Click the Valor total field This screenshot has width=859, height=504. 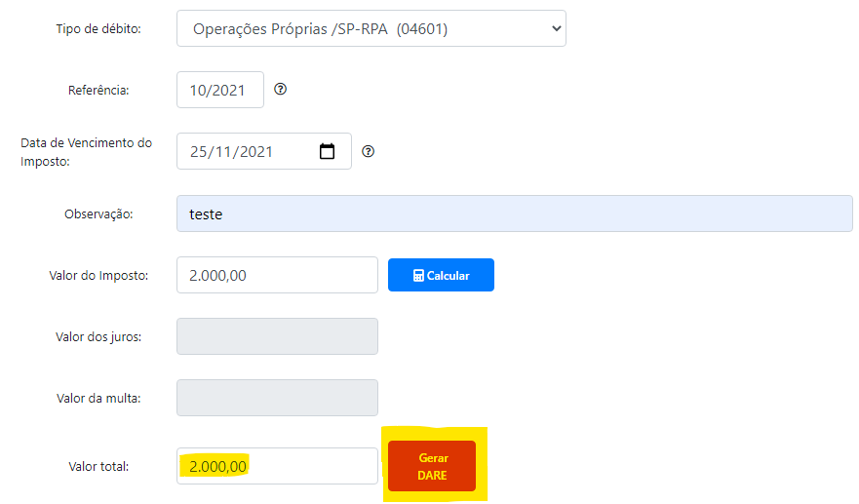point(277,466)
